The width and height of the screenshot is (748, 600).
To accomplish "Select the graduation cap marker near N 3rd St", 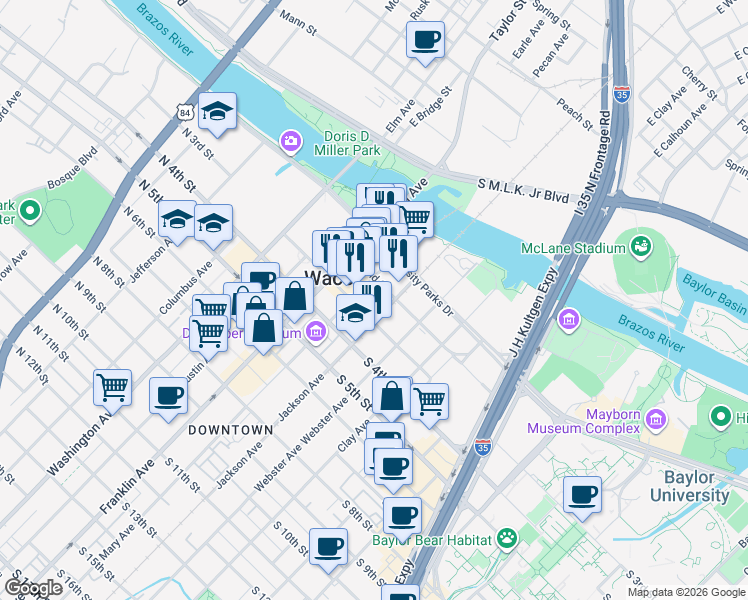I will pos(218,112).
